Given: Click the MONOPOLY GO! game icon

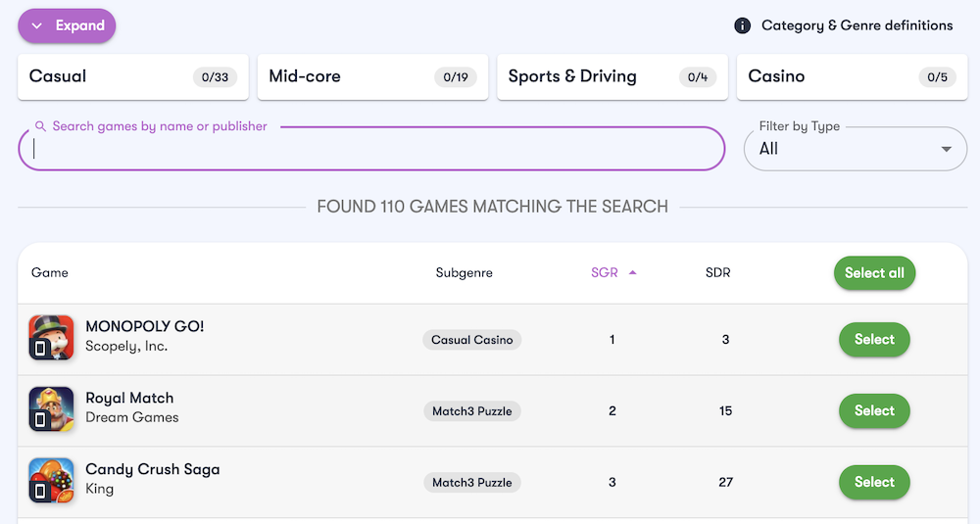Looking at the screenshot, I should (51, 337).
